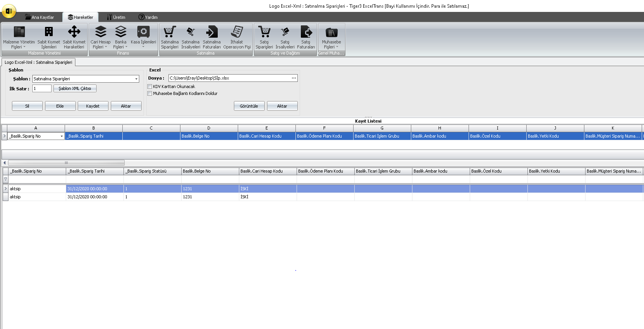Open the Üretim ribbon tab
The image size is (644, 329).
tap(116, 17)
